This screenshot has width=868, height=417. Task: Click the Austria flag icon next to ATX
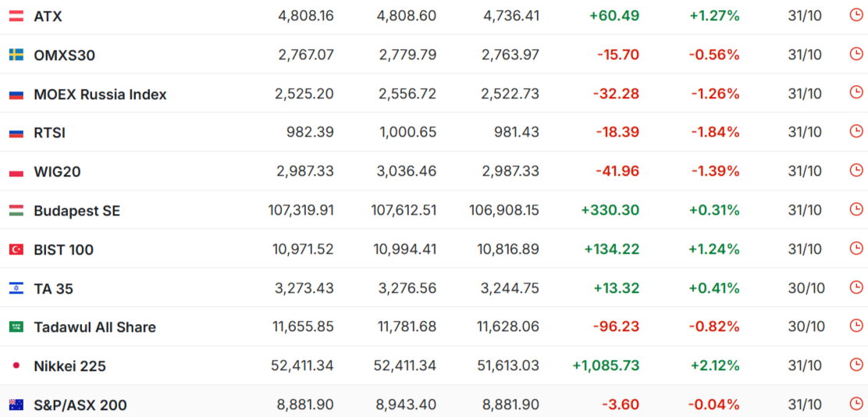(x=16, y=16)
